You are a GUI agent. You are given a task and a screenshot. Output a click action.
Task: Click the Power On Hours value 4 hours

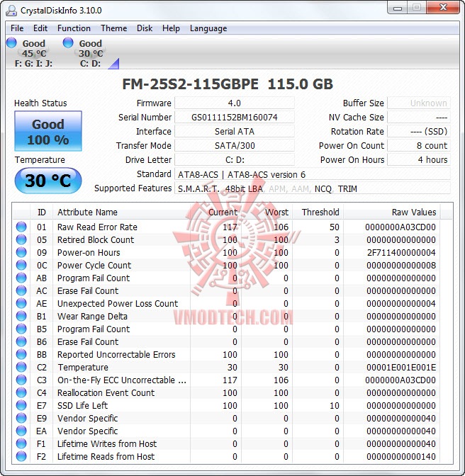[419, 159]
